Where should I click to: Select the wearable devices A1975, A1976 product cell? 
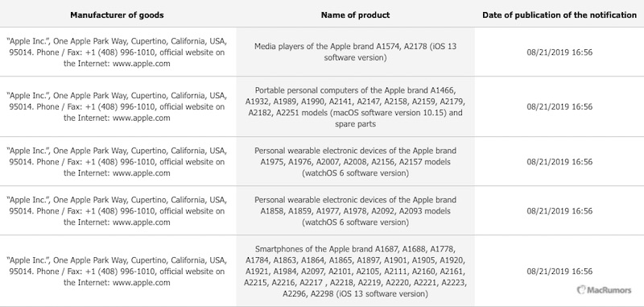click(355, 161)
